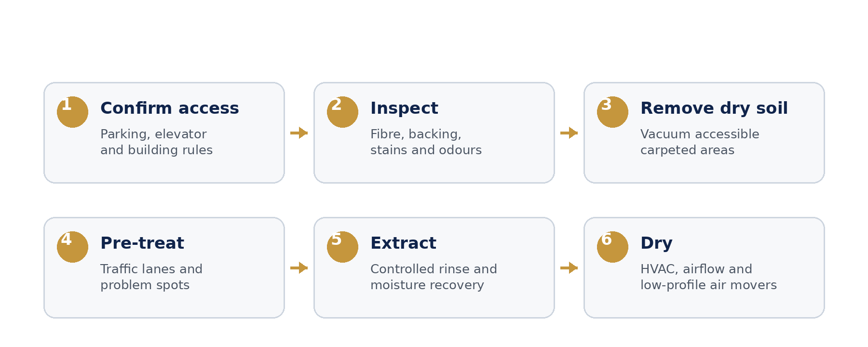Click the Controlled rinse and moisture recovery text
Image resolution: width=868 pixels, height=347 pixels.
tap(434, 277)
